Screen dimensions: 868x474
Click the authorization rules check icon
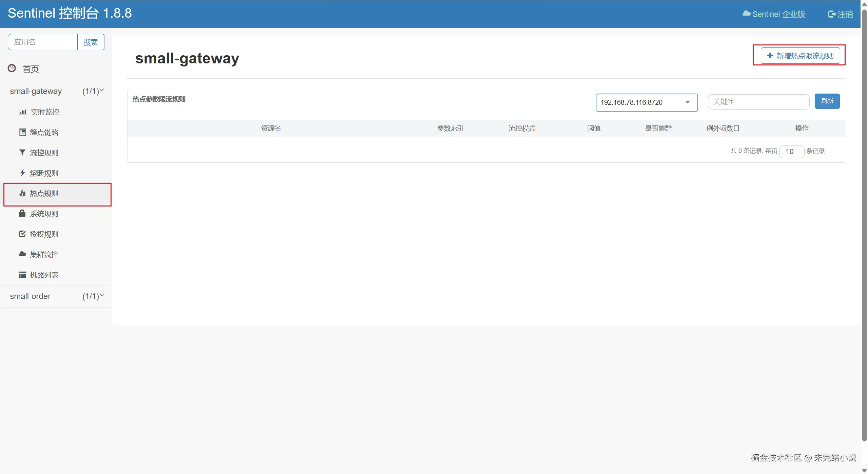click(x=22, y=234)
